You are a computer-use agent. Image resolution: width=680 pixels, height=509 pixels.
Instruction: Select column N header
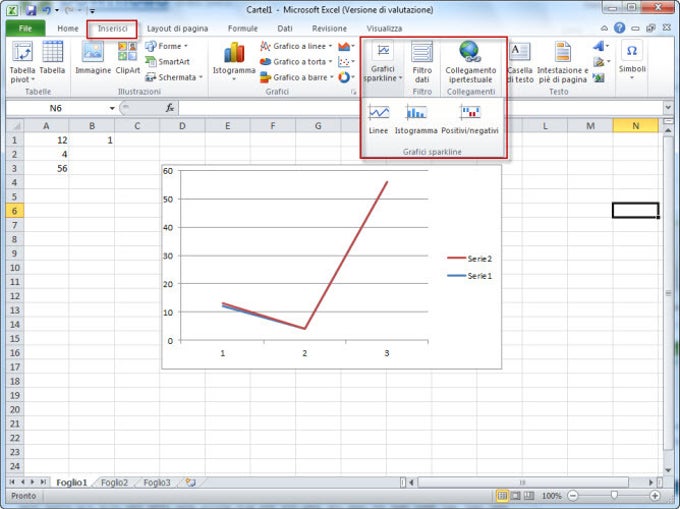[635, 126]
